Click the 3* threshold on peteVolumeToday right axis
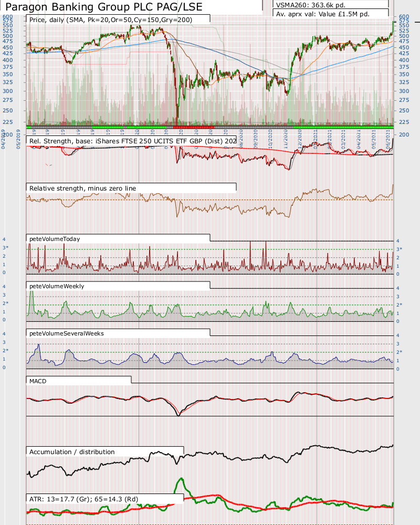420x525 pixels. coord(399,249)
